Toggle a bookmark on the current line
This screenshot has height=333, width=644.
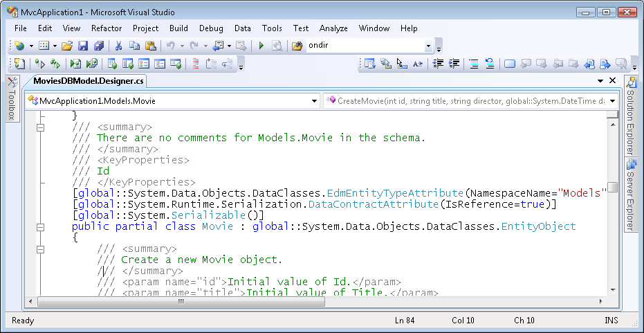(509, 64)
